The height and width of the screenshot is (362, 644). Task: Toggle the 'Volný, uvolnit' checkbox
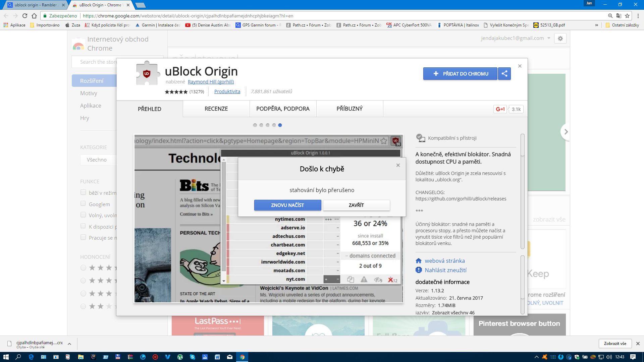tap(83, 215)
